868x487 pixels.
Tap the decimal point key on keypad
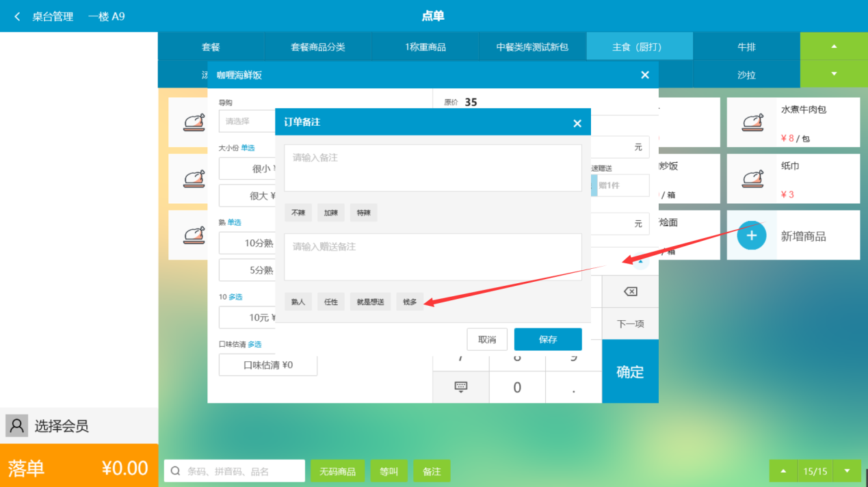(573, 387)
